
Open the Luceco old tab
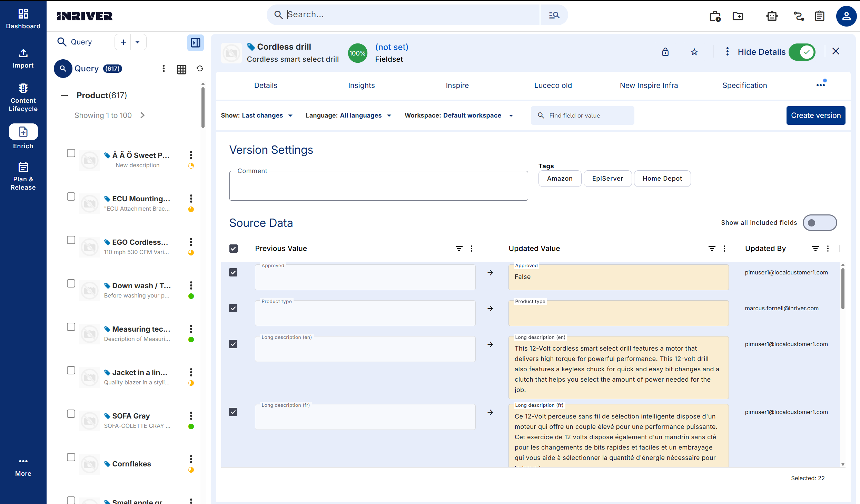tap(553, 85)
